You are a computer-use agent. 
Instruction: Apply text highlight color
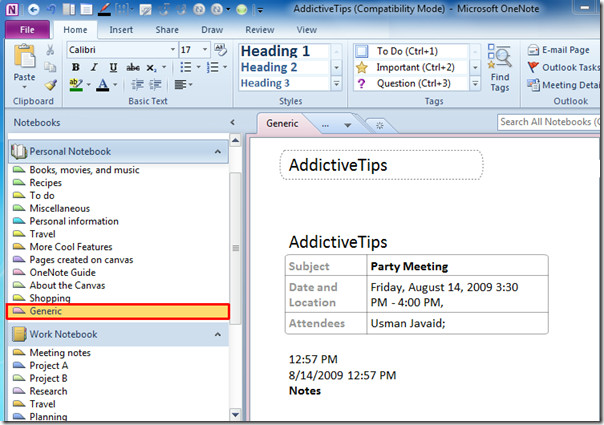[x=76, y=84]
